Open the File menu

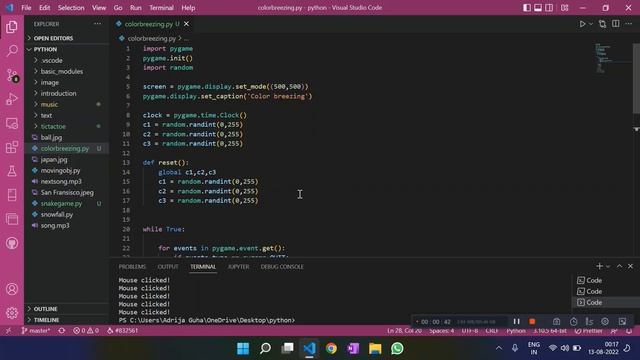26,8
